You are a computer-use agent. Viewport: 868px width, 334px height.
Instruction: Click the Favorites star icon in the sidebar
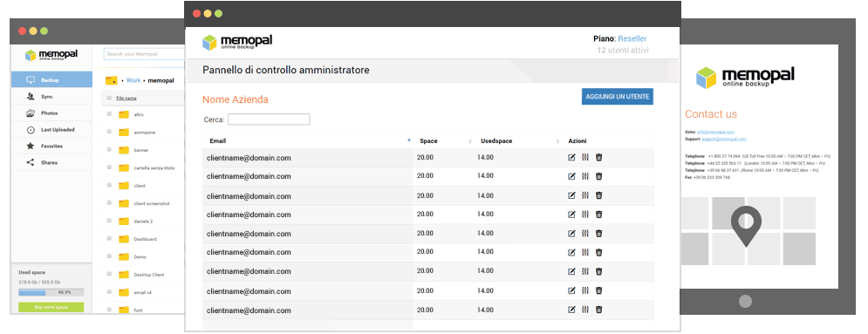click(31, 146)
